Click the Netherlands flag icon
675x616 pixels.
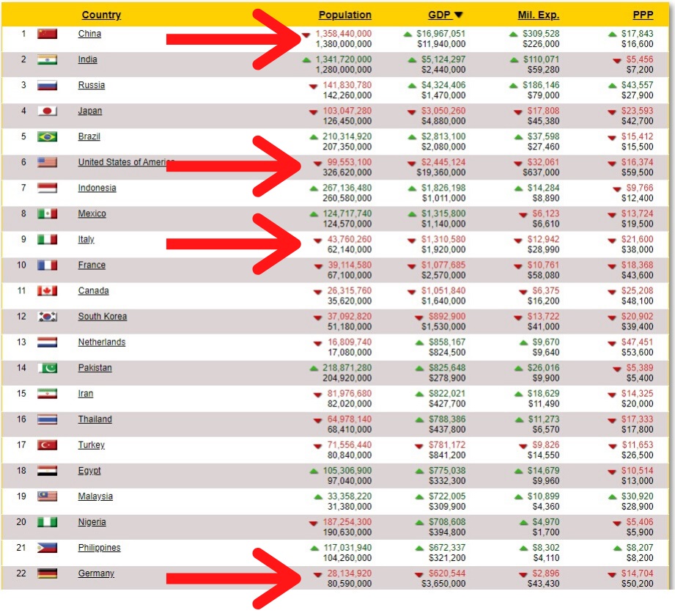[47, 342]
